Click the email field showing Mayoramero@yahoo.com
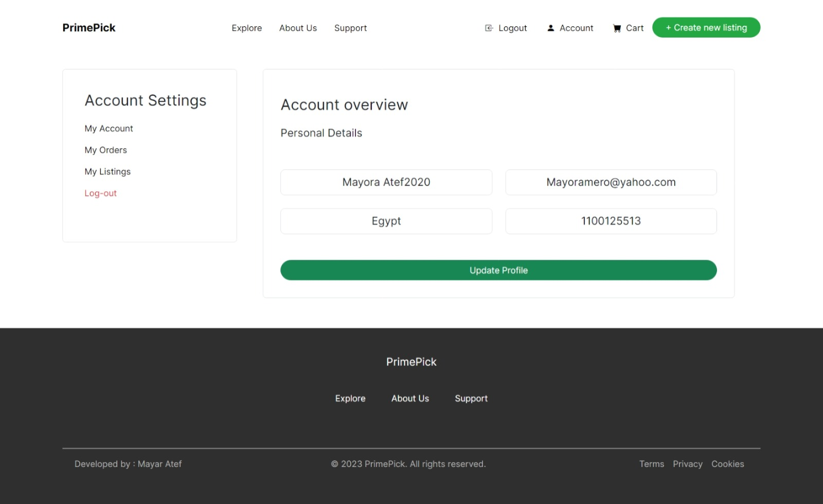The height and width of the screenshot is (504, 823). tap(611, 182)
